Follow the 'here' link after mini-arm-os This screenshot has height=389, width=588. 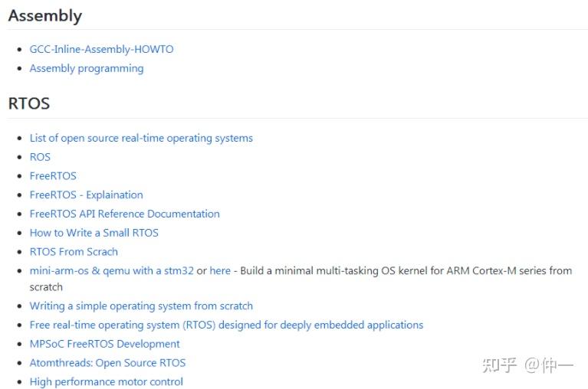tap(220, 270)
